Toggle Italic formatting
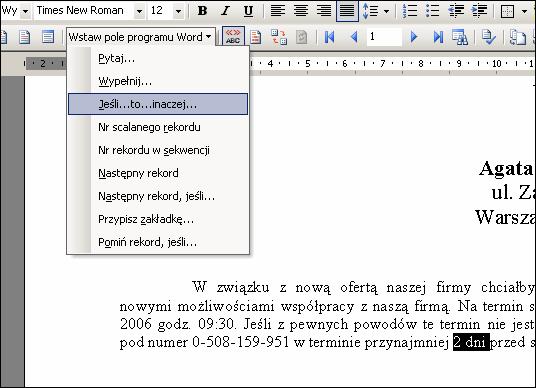The width and height of the screenshot is (536, 388). click(225, 11)
